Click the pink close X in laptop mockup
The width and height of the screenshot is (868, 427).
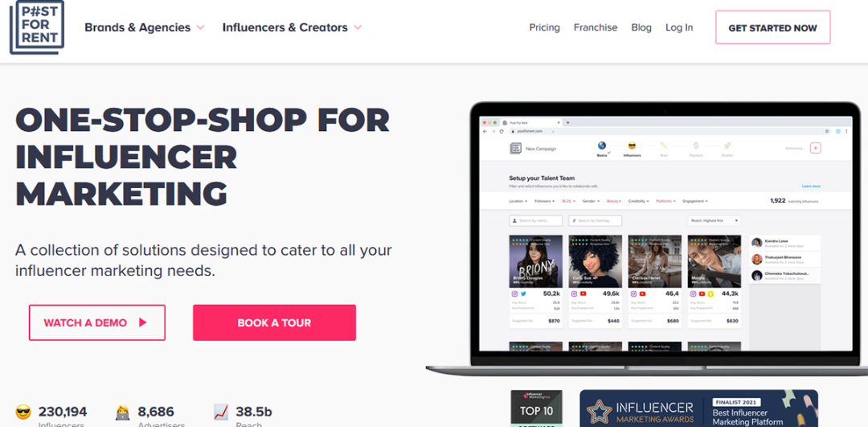[816, 148]
